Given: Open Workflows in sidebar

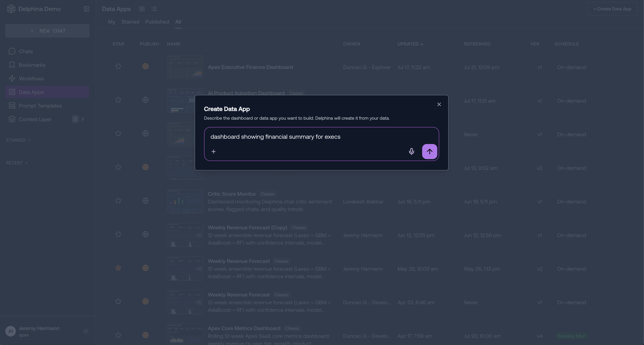Looking at the screenshot, I should tap(47, 79).
